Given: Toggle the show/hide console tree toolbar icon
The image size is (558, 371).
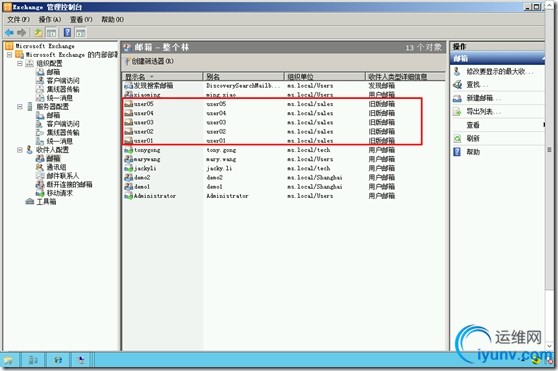Looking at the screenshot, I should [x=52, y=33].
